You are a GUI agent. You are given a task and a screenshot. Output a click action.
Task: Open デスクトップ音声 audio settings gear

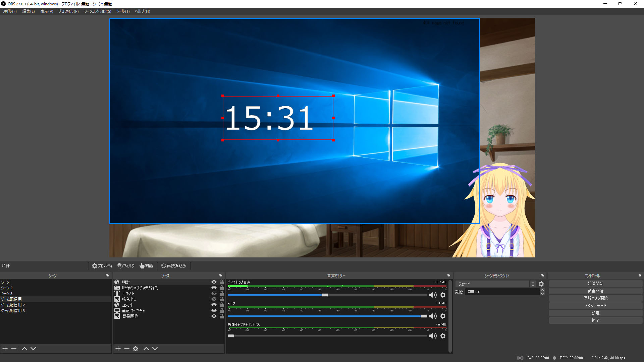click(443, 295)
